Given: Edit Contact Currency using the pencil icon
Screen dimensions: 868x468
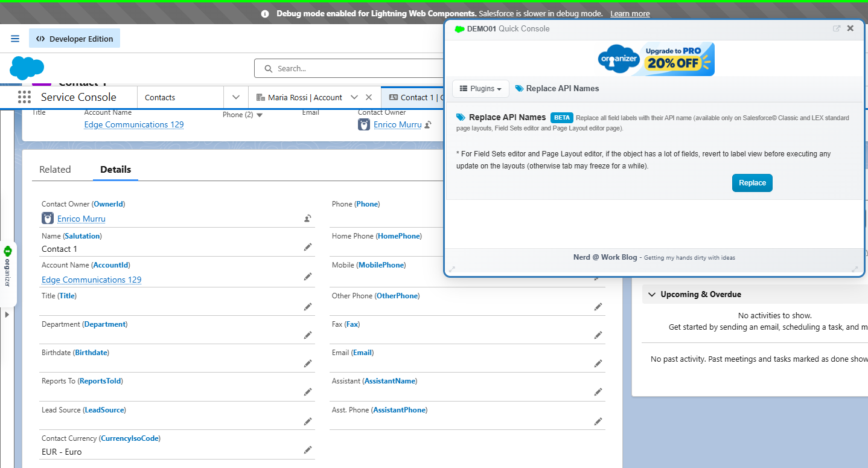Looking at the screenshot, I should [308, 449].
